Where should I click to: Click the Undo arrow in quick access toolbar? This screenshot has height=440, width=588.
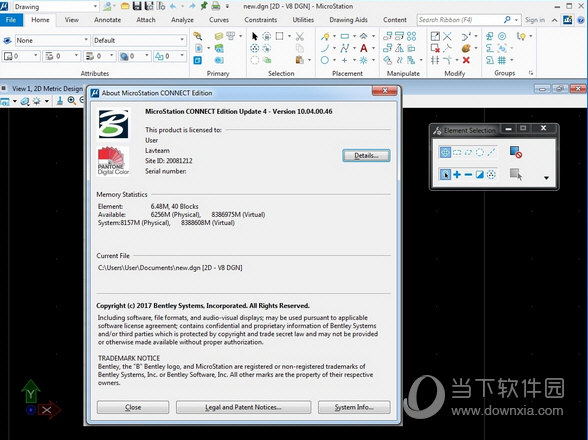point(173,6)
